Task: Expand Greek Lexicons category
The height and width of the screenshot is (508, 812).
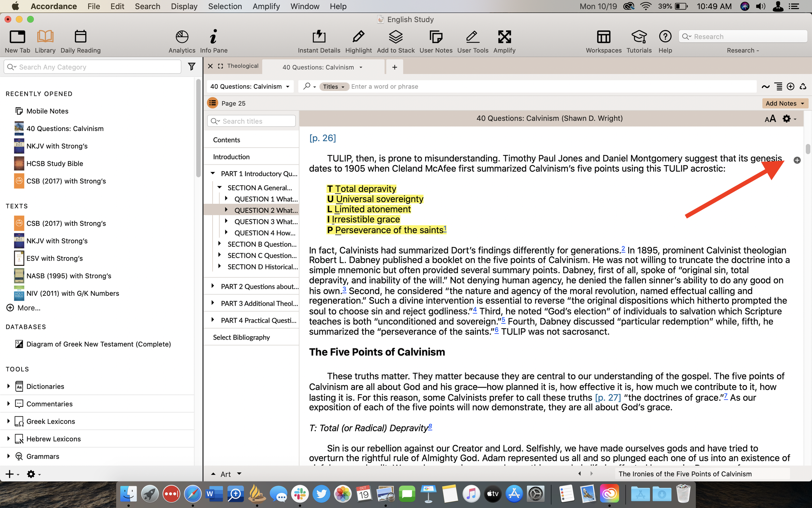Action: (8, 421)
